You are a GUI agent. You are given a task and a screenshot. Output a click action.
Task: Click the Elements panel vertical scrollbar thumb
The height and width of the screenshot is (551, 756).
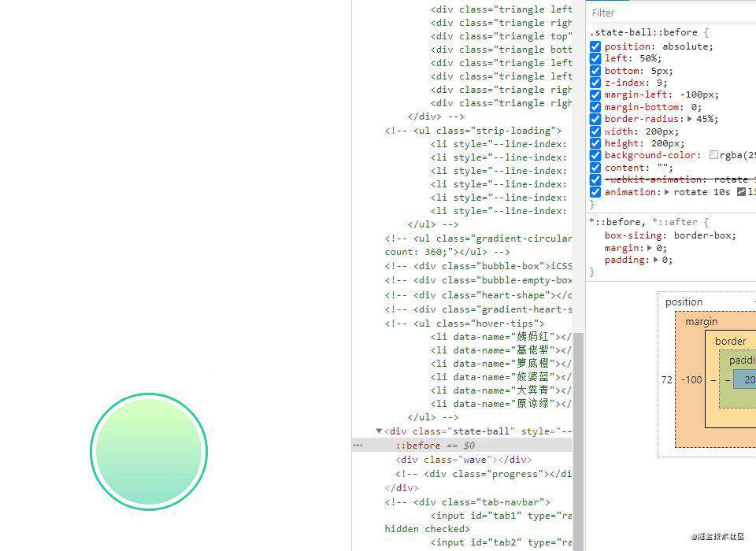(x=579, y=441)
